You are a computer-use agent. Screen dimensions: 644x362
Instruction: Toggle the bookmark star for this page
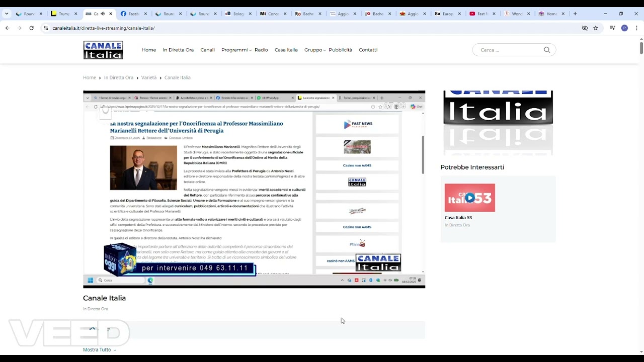pos(596,28)
